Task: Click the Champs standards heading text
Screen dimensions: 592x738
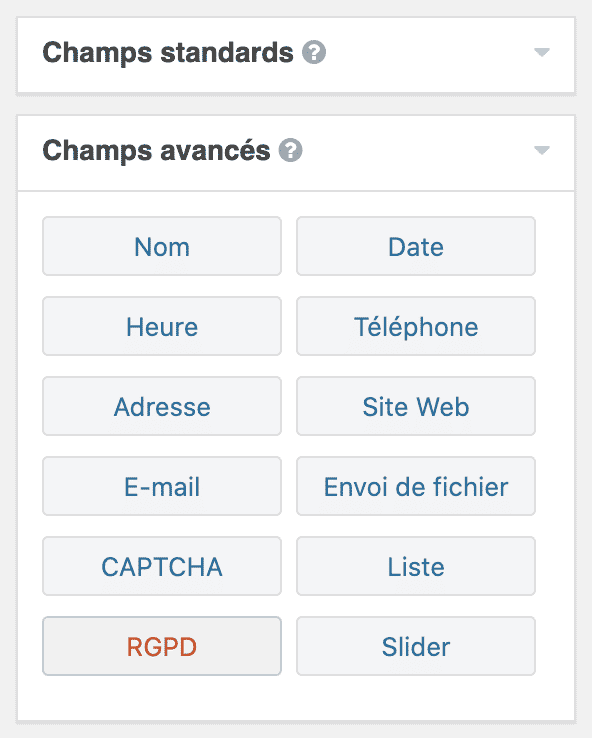Action: pyautogui.click(x=168, y=53)
